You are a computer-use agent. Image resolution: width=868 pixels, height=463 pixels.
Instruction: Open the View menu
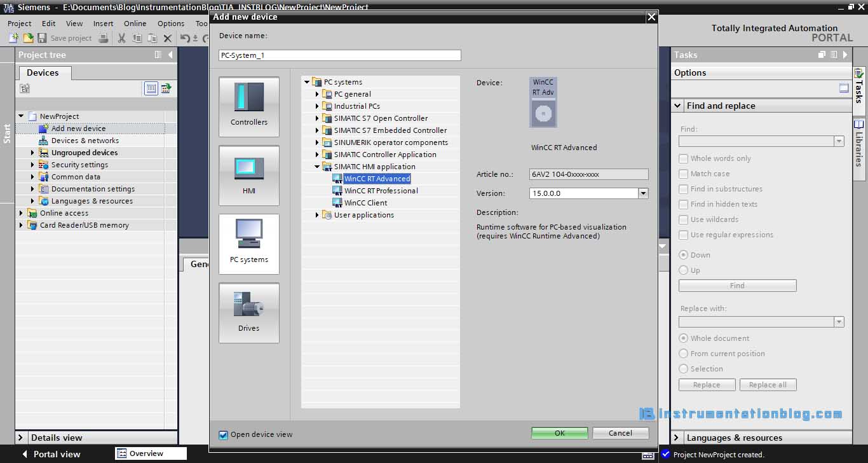tap(75, 24)
